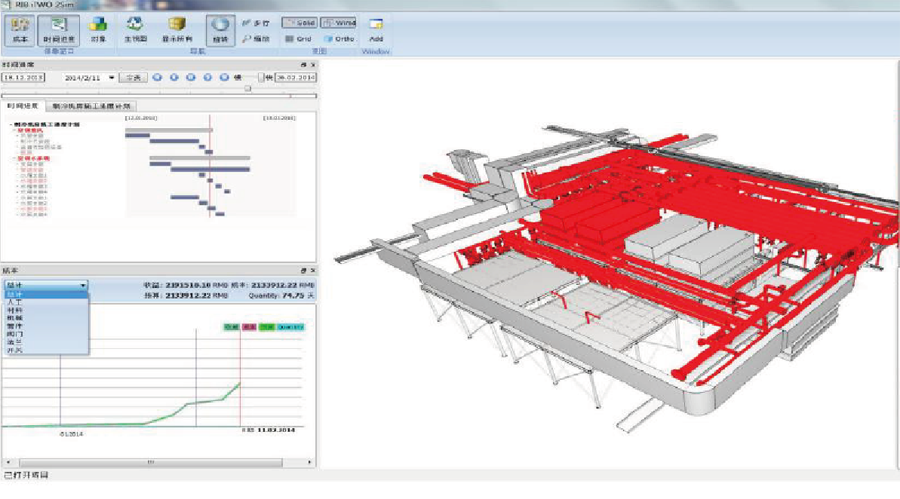
Task: Click the 对象 (Objects) ribbon icon
Action: point(98,28)
